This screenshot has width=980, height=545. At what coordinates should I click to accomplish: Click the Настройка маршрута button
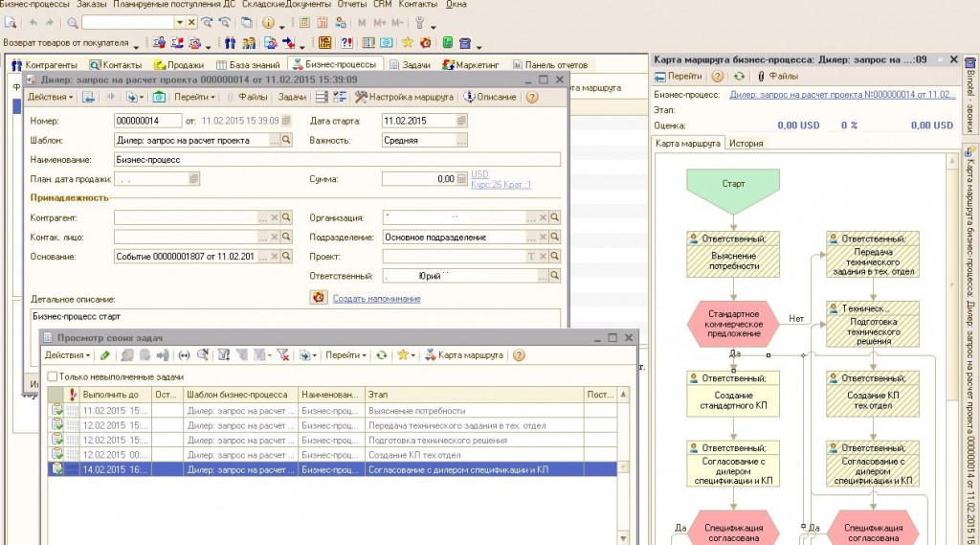[405, 97]
